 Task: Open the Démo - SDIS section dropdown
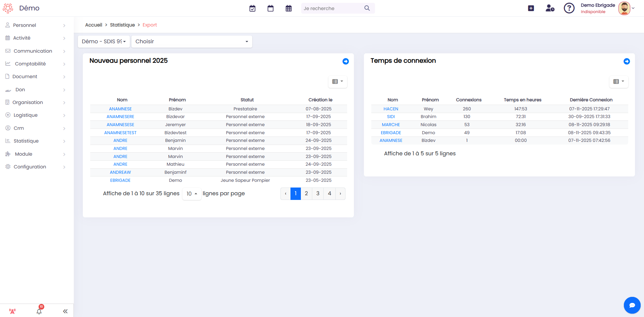pyautogui.click(x=104, y=42)
